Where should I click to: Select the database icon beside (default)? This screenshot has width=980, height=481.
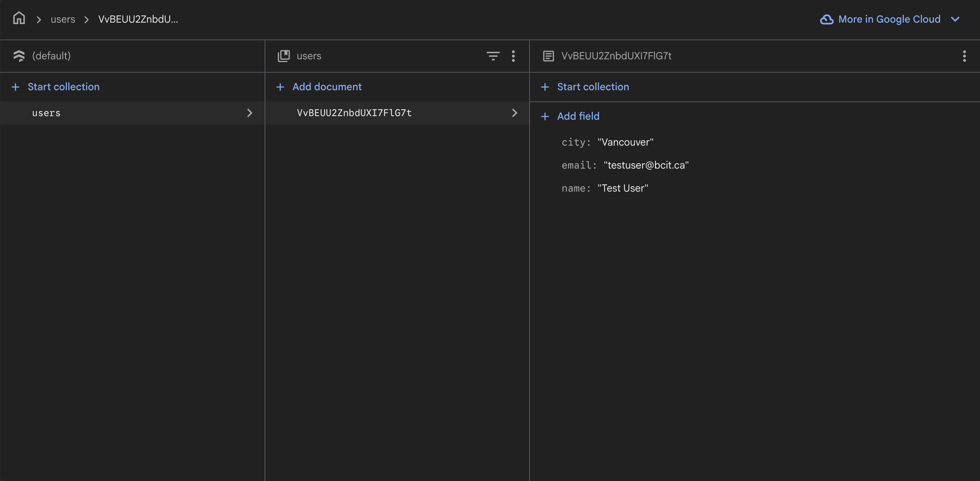[19, 56]
